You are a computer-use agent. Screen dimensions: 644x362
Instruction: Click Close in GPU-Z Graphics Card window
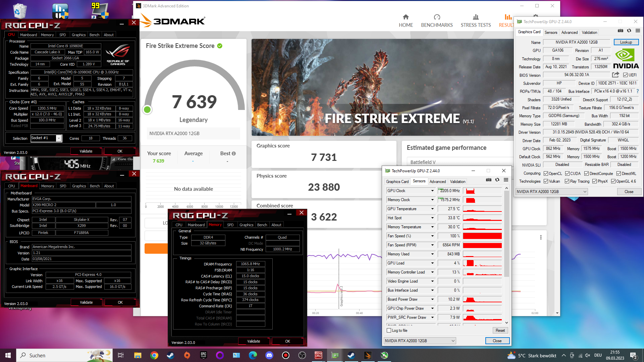point(629,192)
